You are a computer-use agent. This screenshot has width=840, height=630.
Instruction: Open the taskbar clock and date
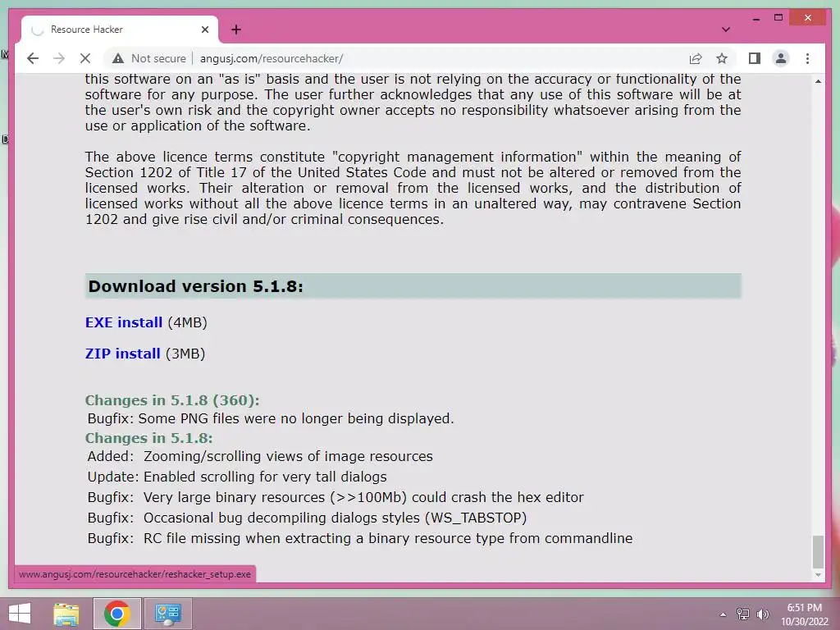[x=804, y=614]
